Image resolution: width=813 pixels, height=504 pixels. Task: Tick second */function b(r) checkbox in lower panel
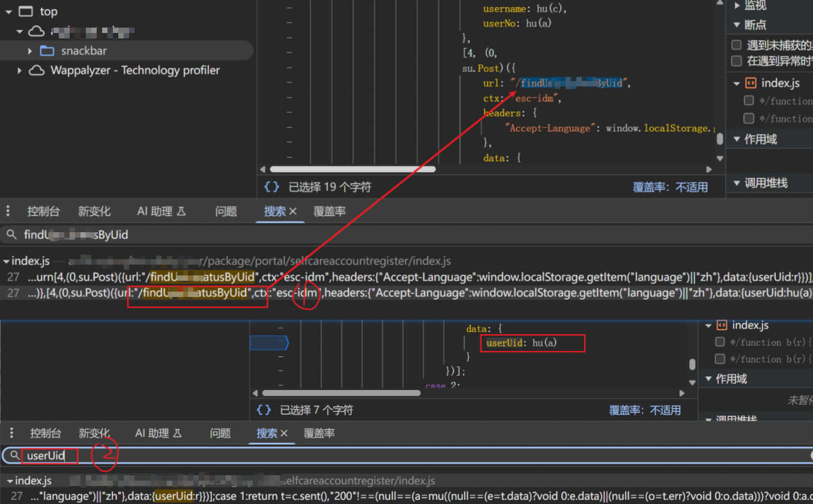720,359
